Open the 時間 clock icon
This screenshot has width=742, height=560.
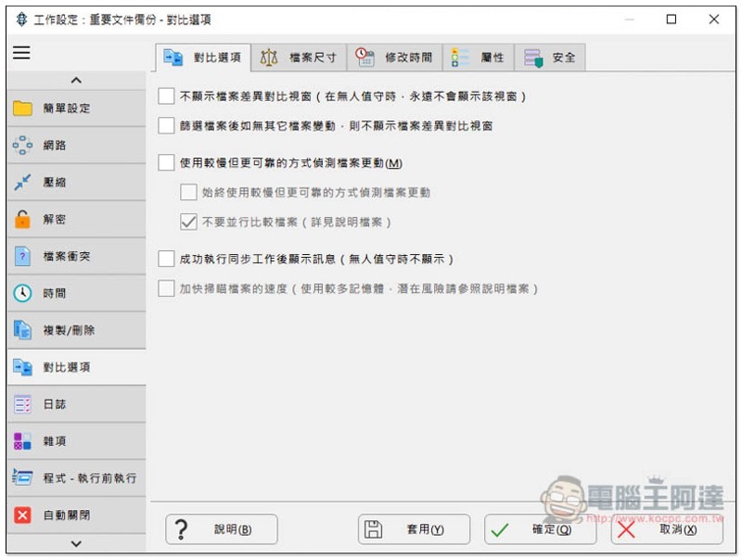22,293
